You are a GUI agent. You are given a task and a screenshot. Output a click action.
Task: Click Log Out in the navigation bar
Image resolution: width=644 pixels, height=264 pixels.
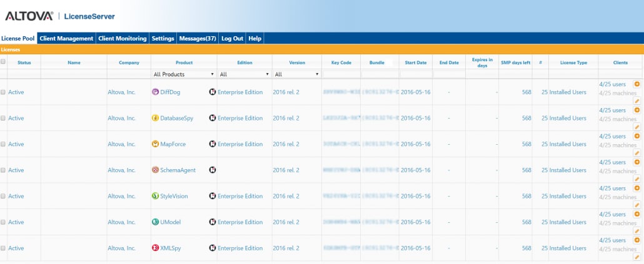coord(233,39)
